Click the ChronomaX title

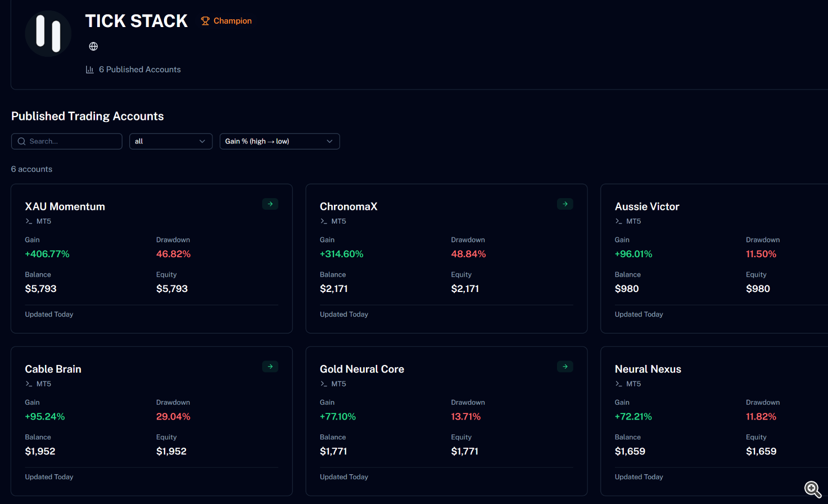(x=349, y=206)
